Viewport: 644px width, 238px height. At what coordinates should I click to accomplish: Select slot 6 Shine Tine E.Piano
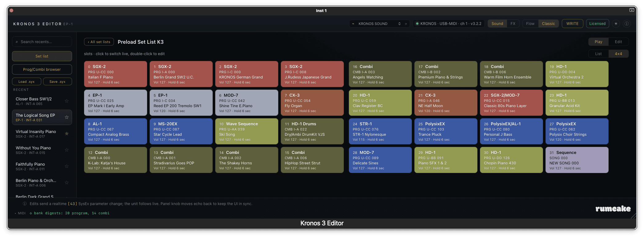coord(247,103)
